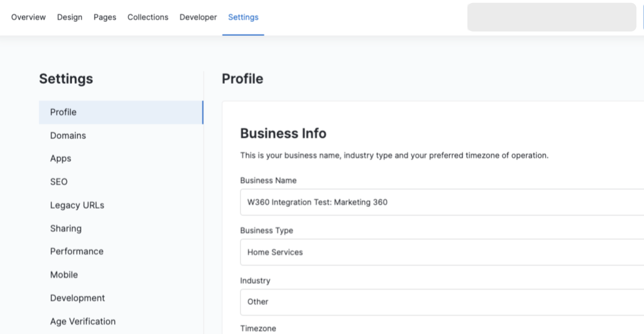This screenshot has height=334, width=644.
Task: Expand the Industry dropdown showing Other
Action: click(x=440, y=302)
